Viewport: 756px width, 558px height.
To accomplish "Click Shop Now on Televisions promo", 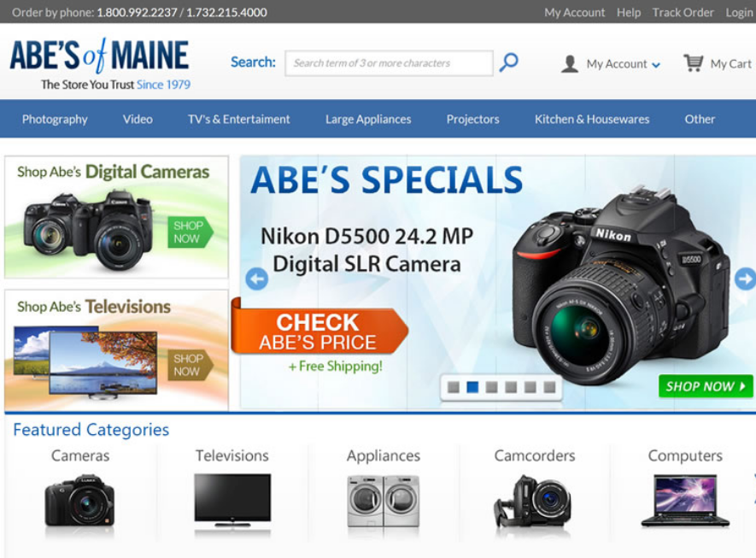I will pos(190,365).
